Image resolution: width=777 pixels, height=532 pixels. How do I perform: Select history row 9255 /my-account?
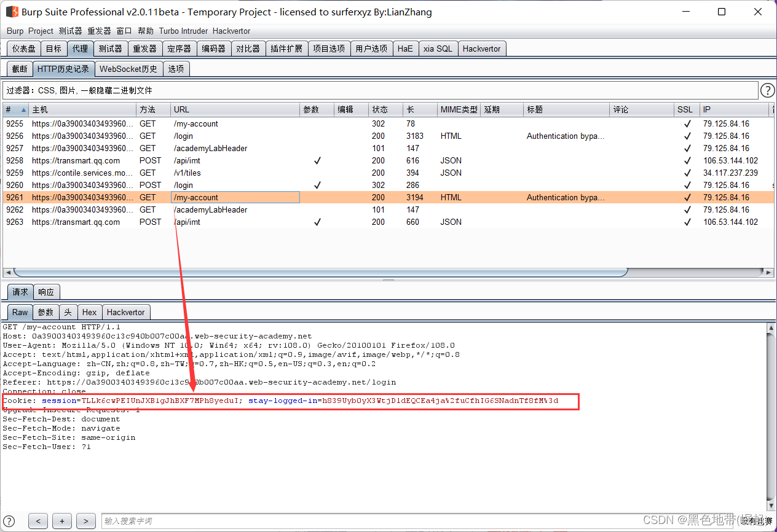(x=388, y=123)
